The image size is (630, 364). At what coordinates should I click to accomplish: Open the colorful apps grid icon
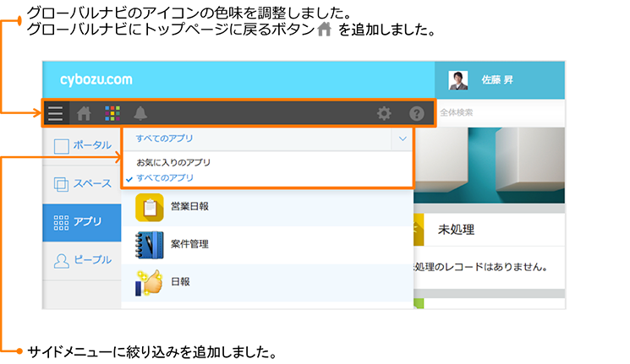click(x=112, y=113)
